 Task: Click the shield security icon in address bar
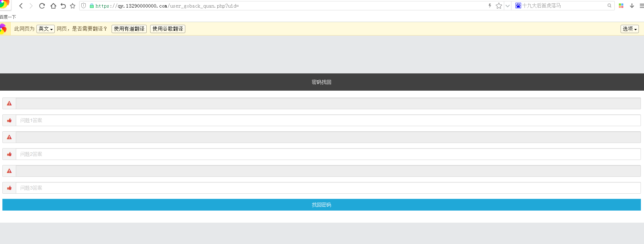84,6
